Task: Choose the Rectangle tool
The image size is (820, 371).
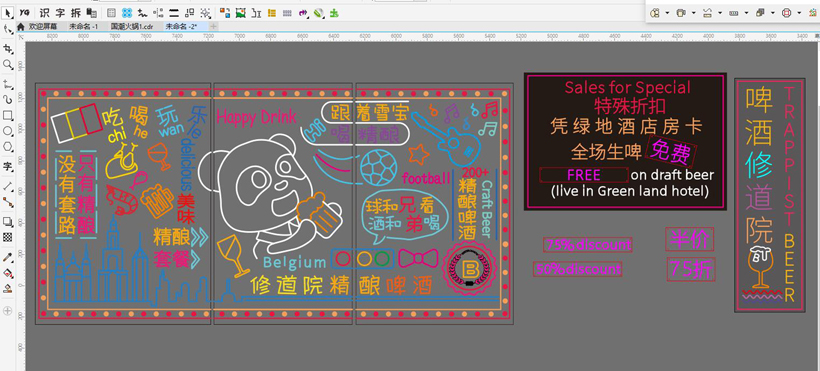Action: click(7, 115)
